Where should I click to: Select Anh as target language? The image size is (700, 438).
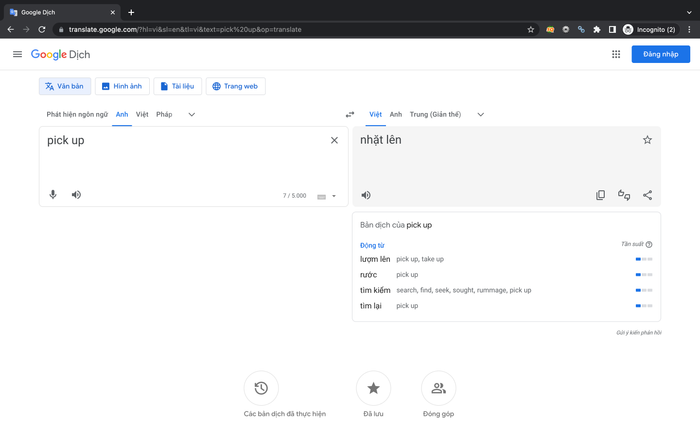click(x=396, y=114)
